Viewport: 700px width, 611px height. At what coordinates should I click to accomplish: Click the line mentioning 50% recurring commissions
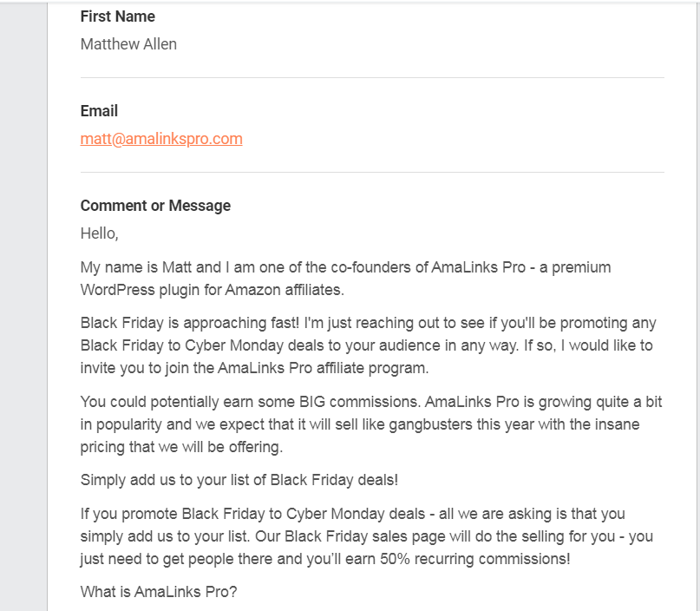tap(325, 560)
